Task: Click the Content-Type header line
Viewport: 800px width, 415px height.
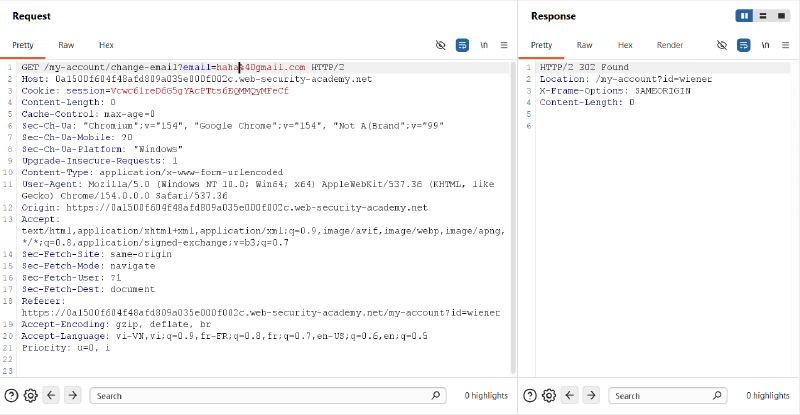Action: [x=152, y=173]
